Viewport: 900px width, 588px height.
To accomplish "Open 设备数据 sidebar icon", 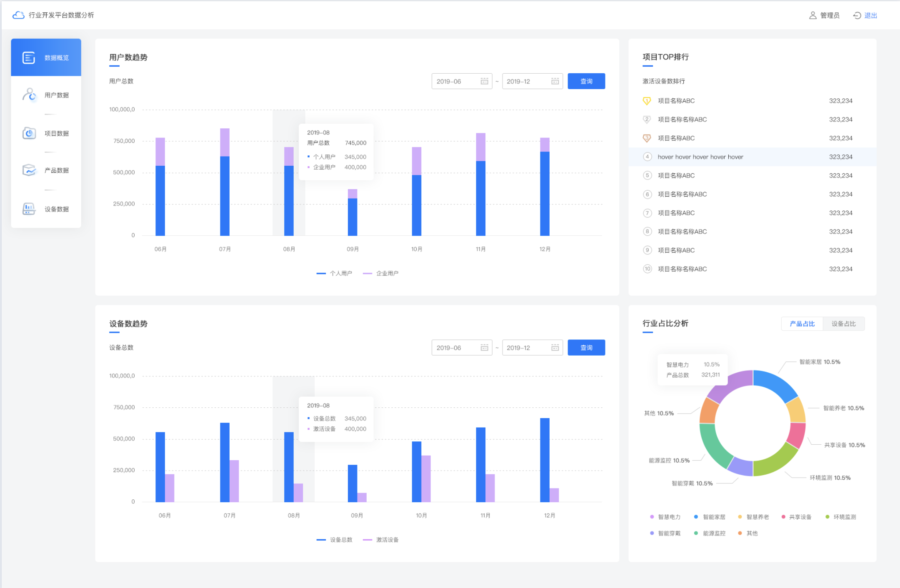I will point(29,209).
